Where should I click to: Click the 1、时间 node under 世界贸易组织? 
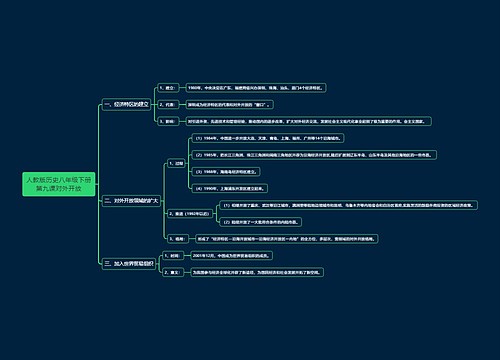tap(173, 256)
